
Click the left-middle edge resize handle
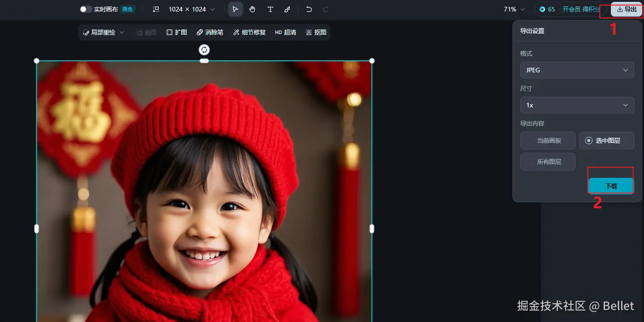coord(37,228)
